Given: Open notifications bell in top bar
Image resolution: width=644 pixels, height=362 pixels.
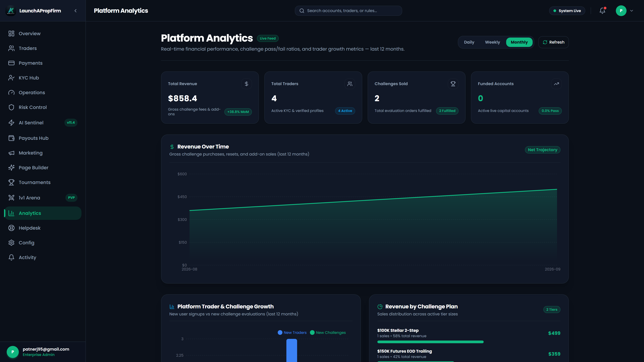Looking at the screenshot, I should pyautogui.click(x=602, y=11).
